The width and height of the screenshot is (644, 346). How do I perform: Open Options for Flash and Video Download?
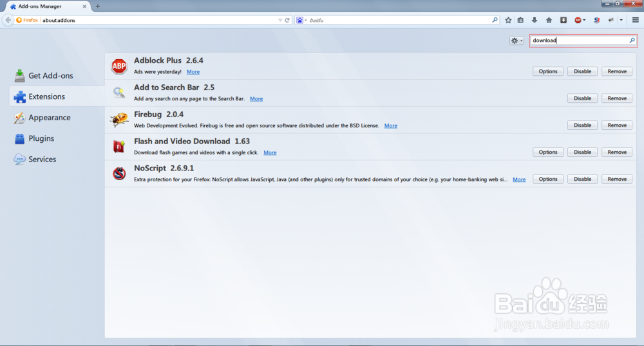click(x=548, y=152)
